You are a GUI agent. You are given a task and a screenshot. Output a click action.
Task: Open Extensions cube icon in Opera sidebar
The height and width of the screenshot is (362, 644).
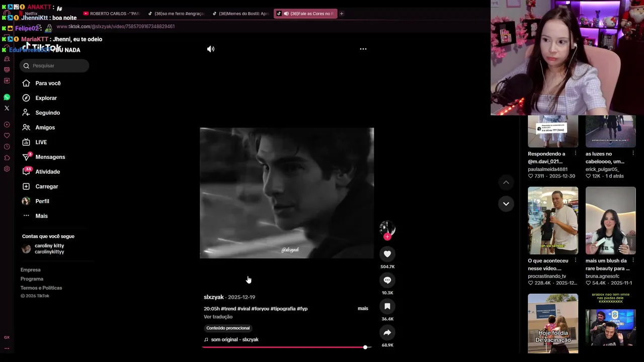(7, 158)
